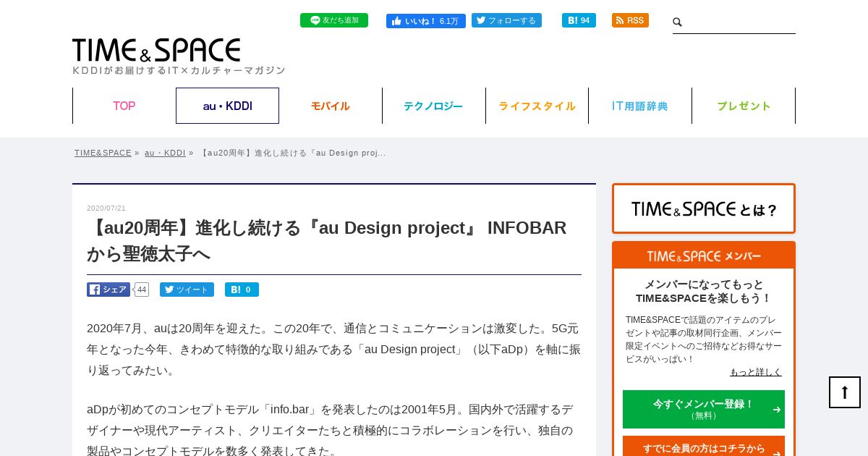868x456 pixels.
Task: Click the TIME&SPACE site logo
Action: (x=156, y=50)
